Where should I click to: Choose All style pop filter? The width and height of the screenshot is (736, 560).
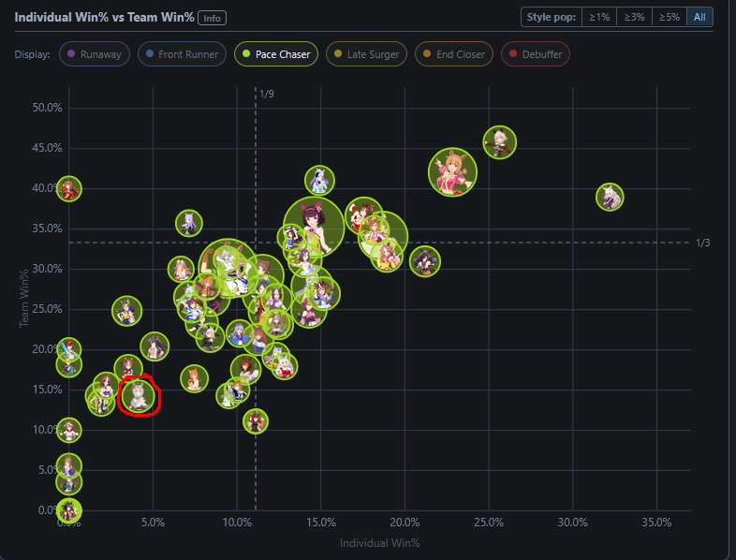tap(699, 18)
